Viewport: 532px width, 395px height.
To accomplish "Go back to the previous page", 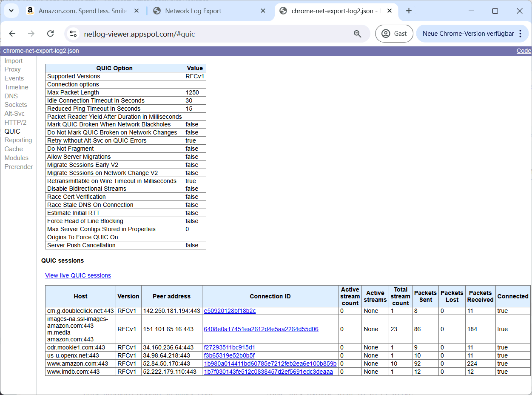I will click(x=12, y=34).
